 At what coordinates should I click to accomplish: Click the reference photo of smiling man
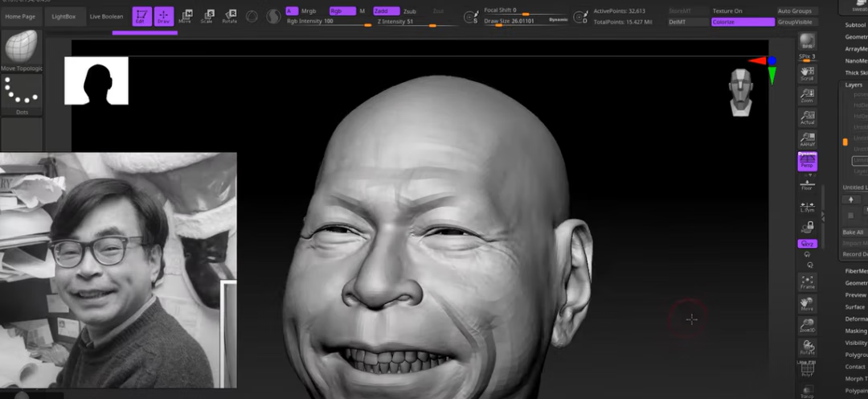[118, 270]
